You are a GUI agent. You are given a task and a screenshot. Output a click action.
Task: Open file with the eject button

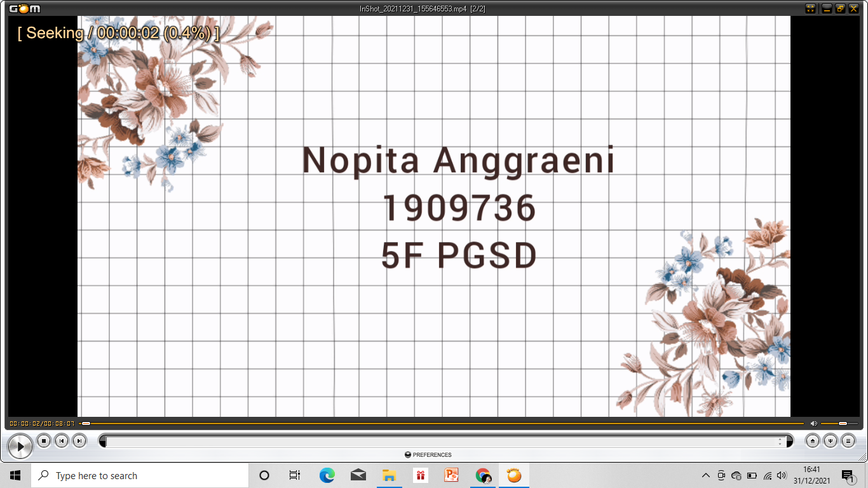[x=813, y=440]
